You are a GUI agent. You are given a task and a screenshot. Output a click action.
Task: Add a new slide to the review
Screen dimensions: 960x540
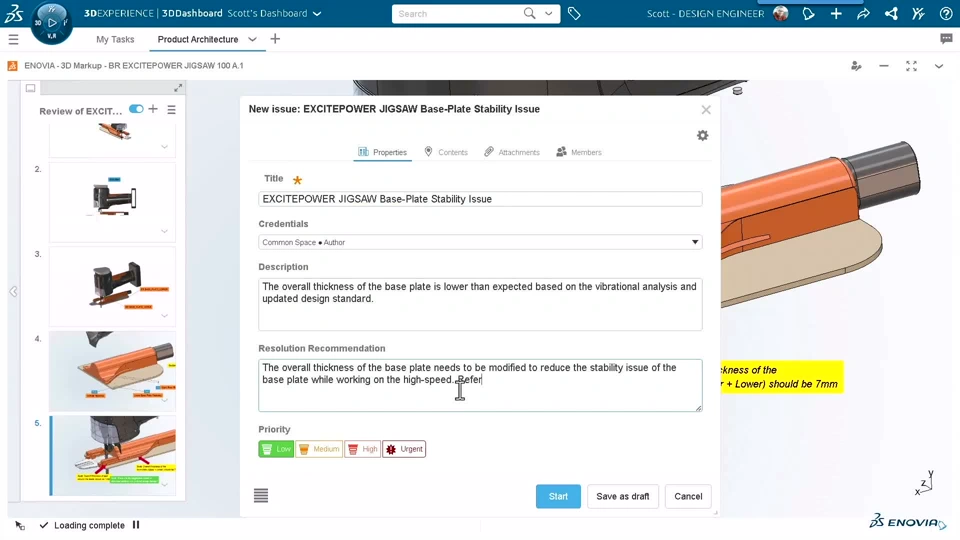[x=153, y=109]
